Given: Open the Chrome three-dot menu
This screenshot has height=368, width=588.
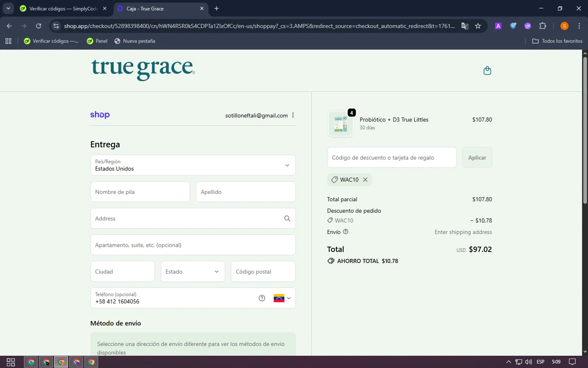Looking at the screenshot, I should point(579,26).
